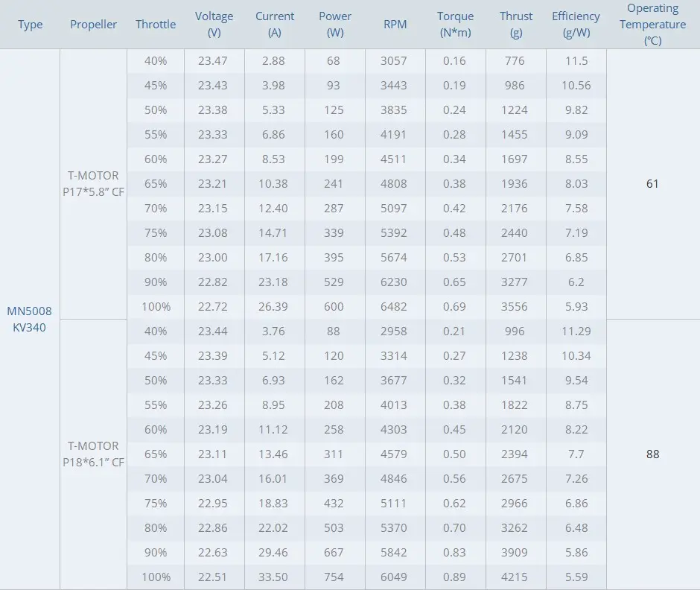Click the Thrust (g) column header
Screen dimensions: 700x590
tap(516, 25)
